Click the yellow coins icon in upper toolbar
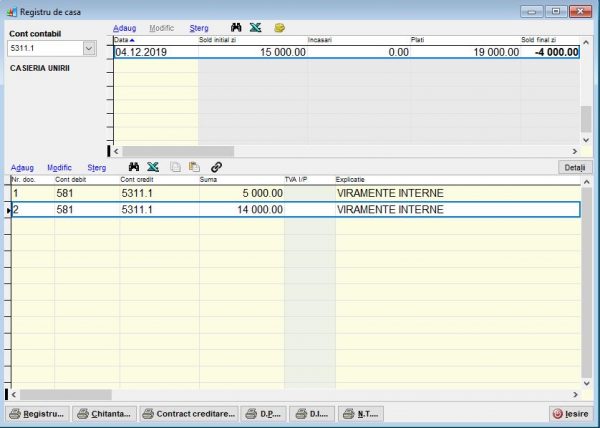 click(280, 28)
